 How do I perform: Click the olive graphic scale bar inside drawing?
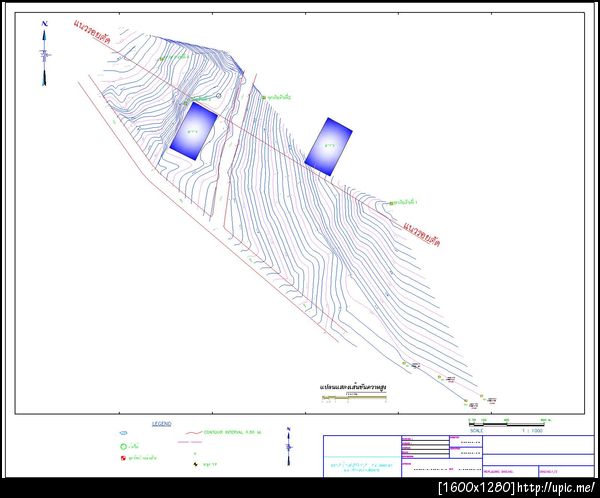point(354,398)
